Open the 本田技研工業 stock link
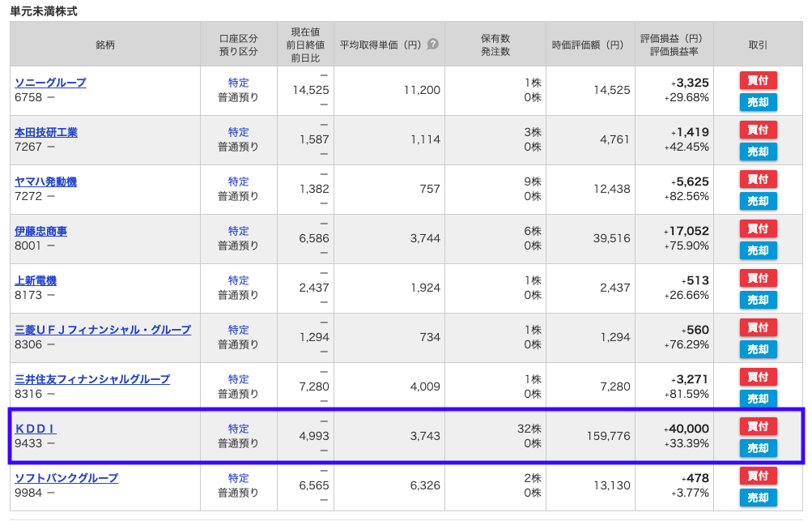 tap(46, 132)
